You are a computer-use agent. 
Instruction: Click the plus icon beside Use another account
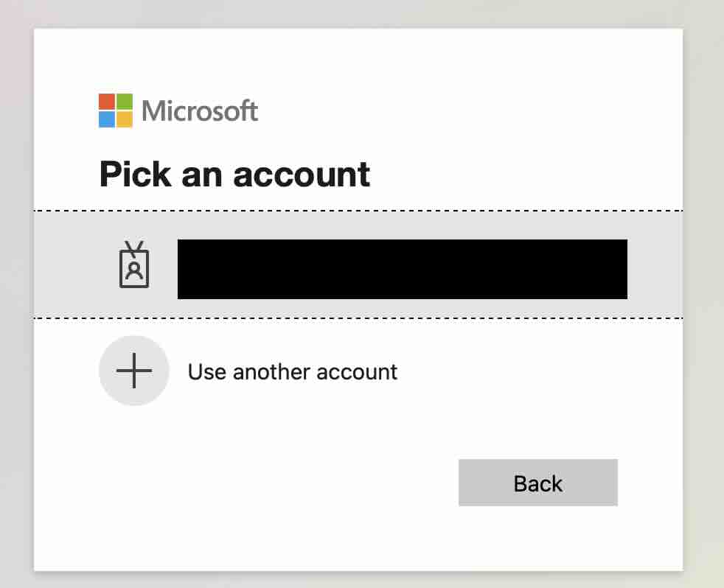pos(133,371)
